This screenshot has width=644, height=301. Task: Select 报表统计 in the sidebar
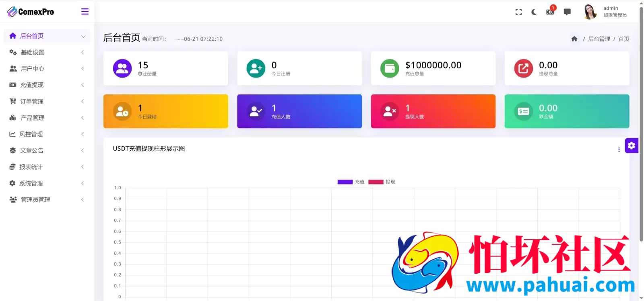pos(47,167)
